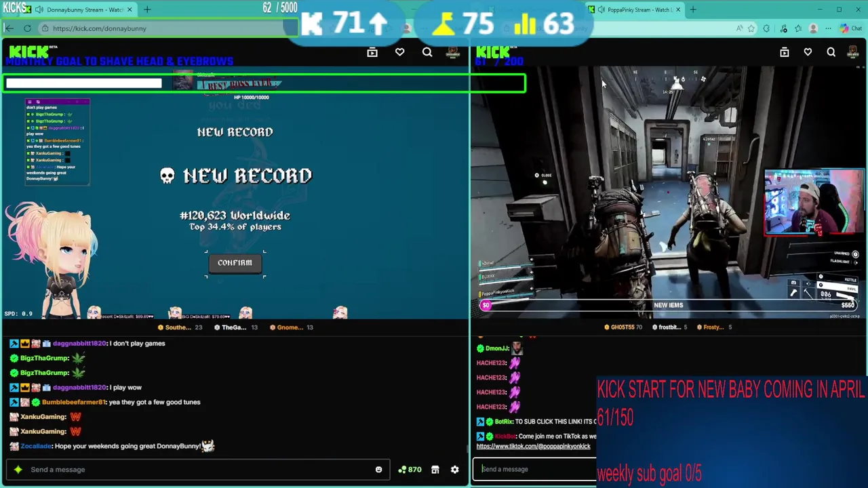Click username DmonJJ in right chat

click(497, 348)
